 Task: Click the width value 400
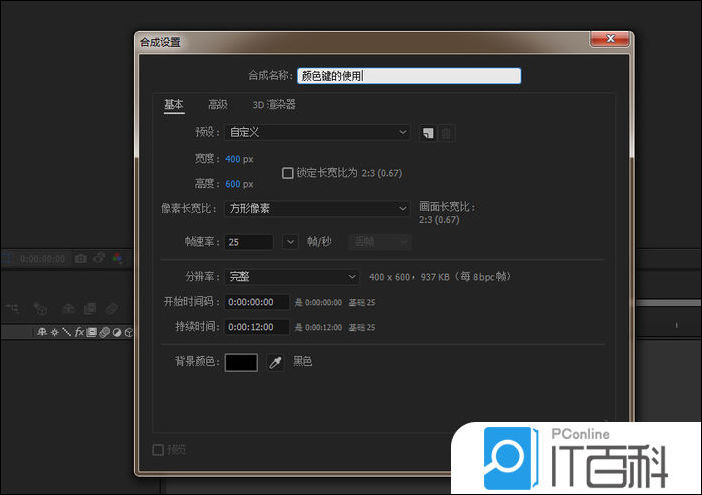coord(233,159)
